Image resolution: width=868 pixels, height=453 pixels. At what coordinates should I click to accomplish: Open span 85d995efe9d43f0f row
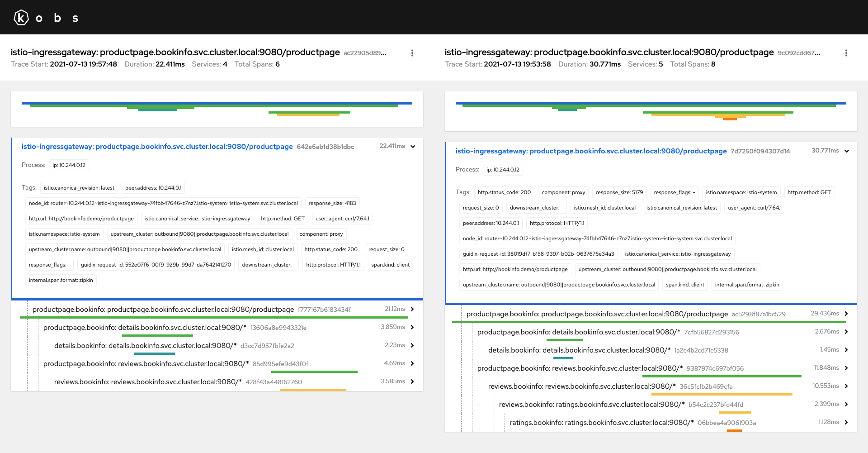click(x=217, y=363)
